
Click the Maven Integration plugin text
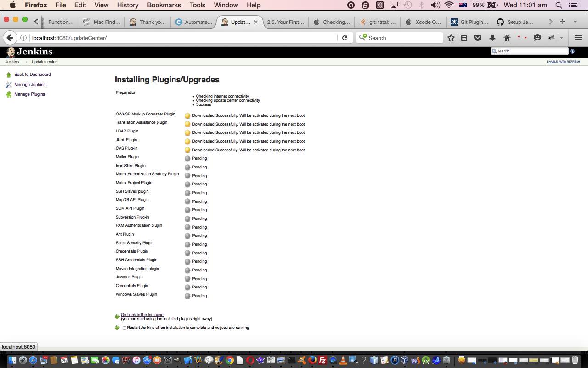[137, 269]
